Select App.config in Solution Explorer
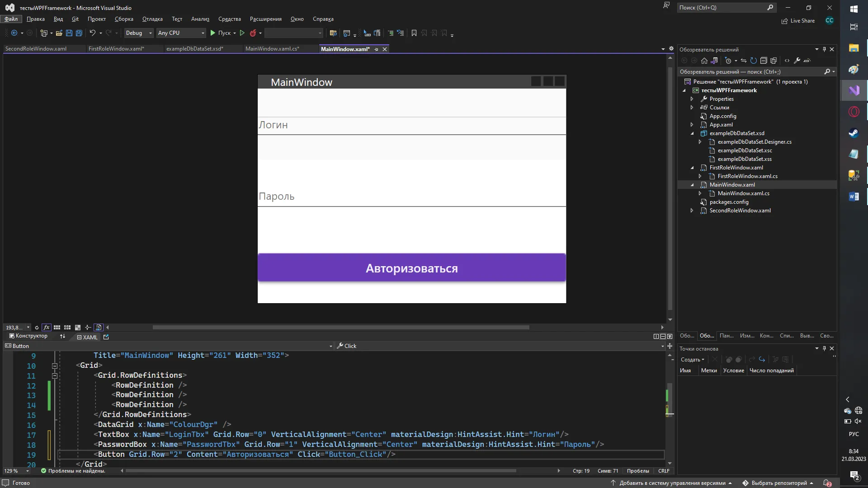Screen dimensions: 868x488 722,116
